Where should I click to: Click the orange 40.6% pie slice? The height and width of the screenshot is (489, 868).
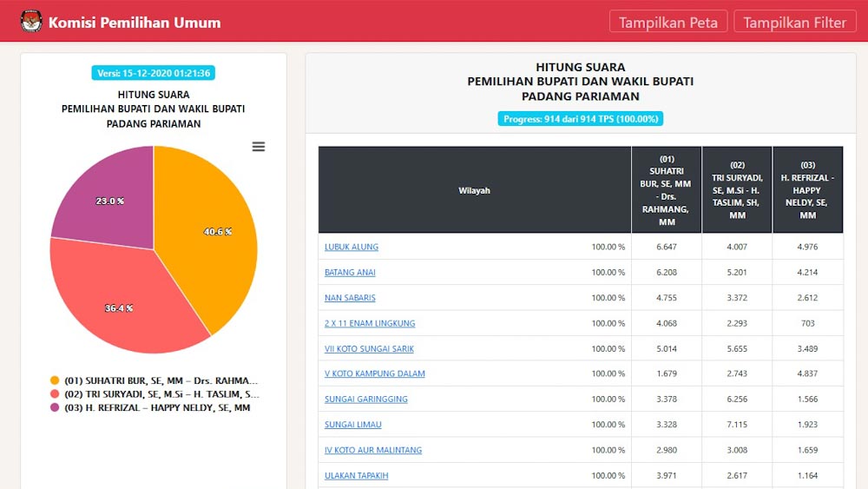[x=213, y=235]
